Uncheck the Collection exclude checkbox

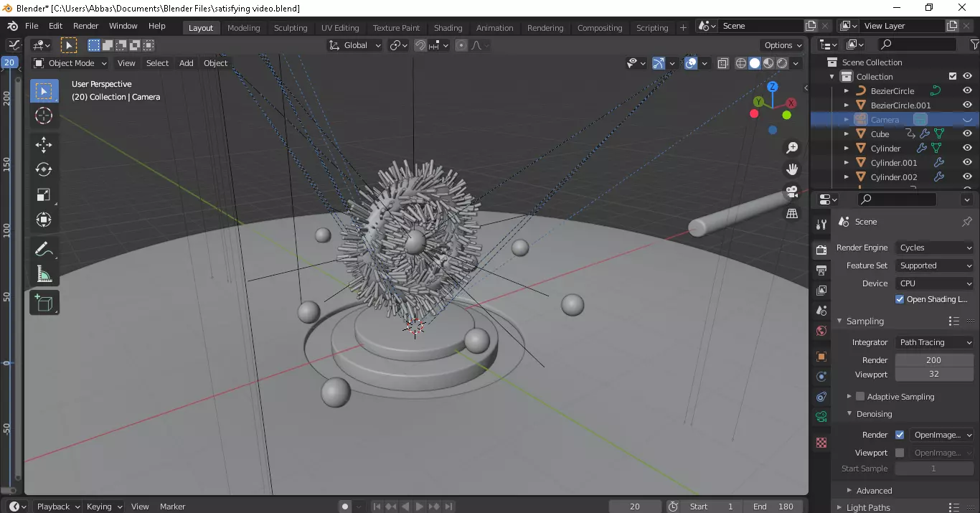click(x=953, y=76)
